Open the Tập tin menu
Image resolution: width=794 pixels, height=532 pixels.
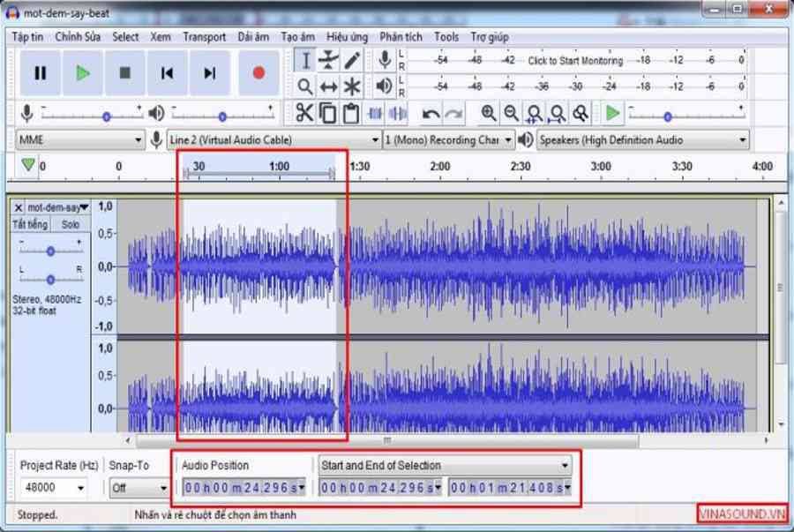point(27,37)
